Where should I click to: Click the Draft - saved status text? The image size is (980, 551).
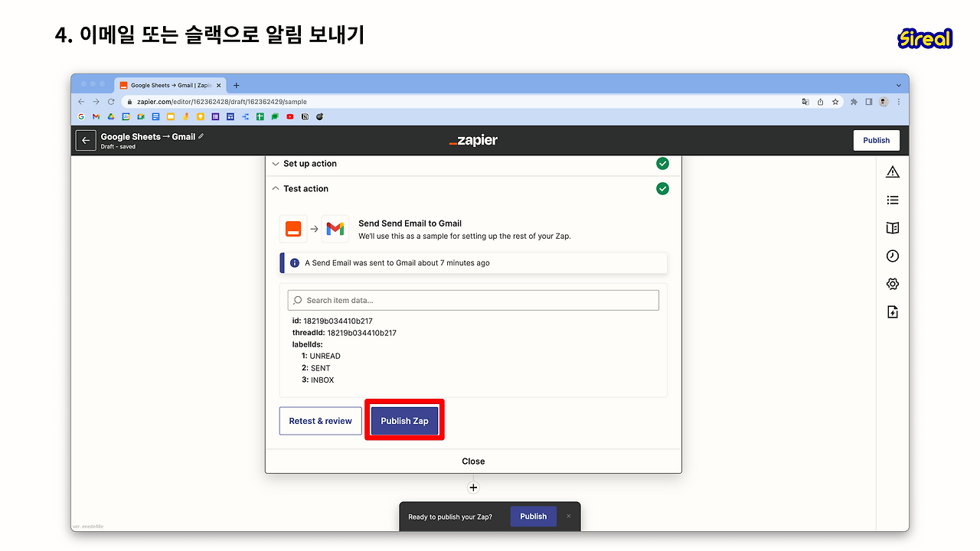118,147
